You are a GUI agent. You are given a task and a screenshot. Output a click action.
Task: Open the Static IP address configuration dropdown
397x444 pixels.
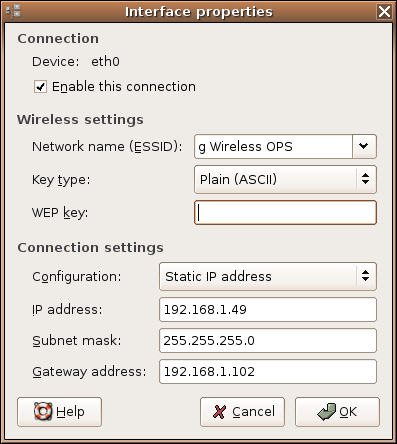click(268, 276)
